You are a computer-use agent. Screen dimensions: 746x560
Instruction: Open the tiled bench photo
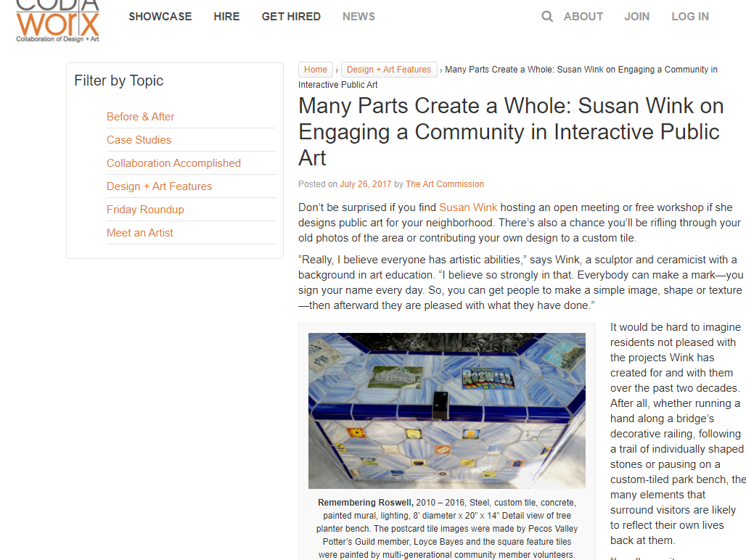pos(446,411)
